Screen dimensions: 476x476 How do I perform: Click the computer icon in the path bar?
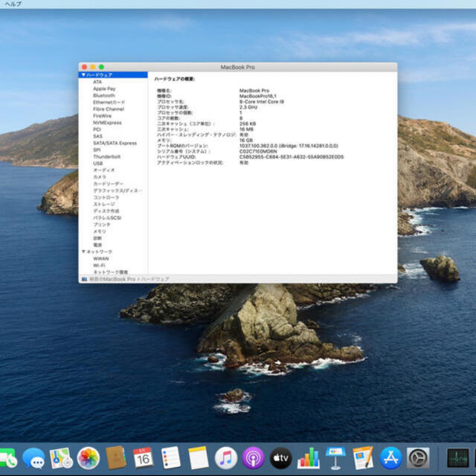(84, 279)
